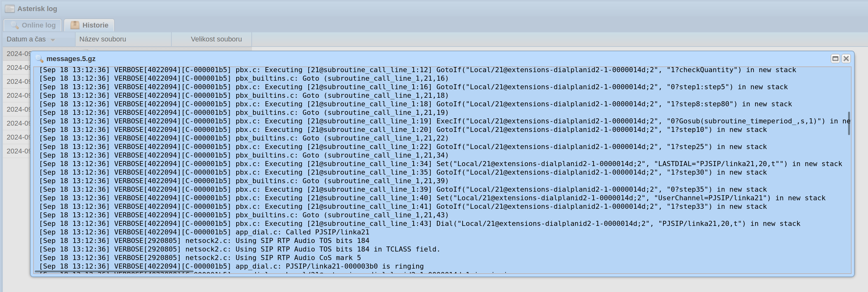Click line 'PJSIP/linka21-000003b0 is ringing'
This screenshot has width=868, height=292.
[x=231, y=266]
